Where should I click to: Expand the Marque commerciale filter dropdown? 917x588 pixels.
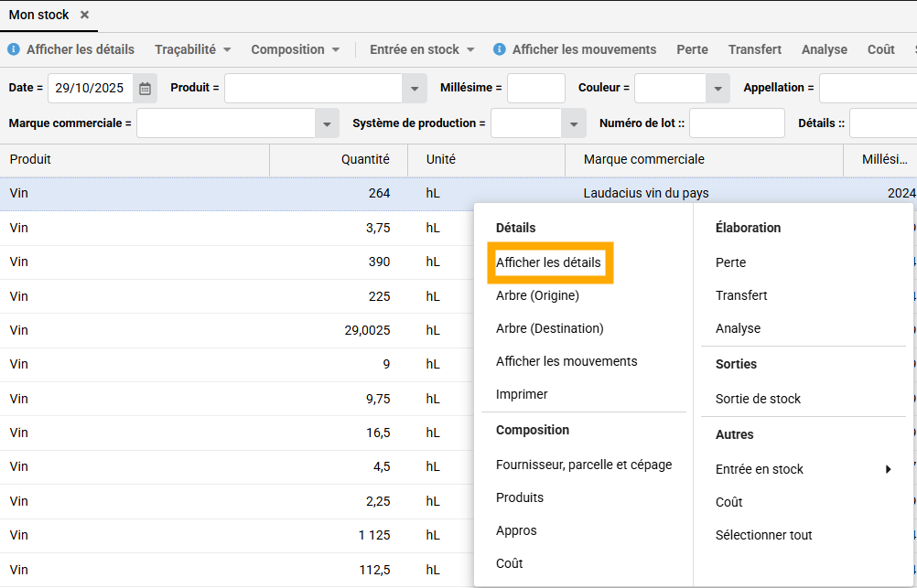327,123
